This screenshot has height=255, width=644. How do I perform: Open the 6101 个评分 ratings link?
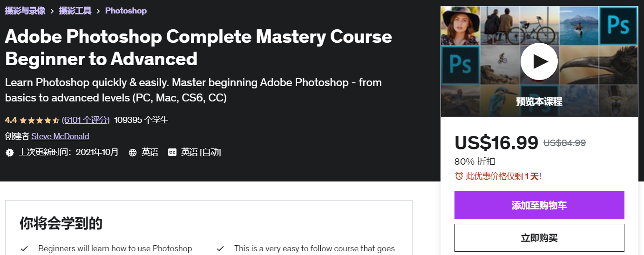(x=86, y=120)
